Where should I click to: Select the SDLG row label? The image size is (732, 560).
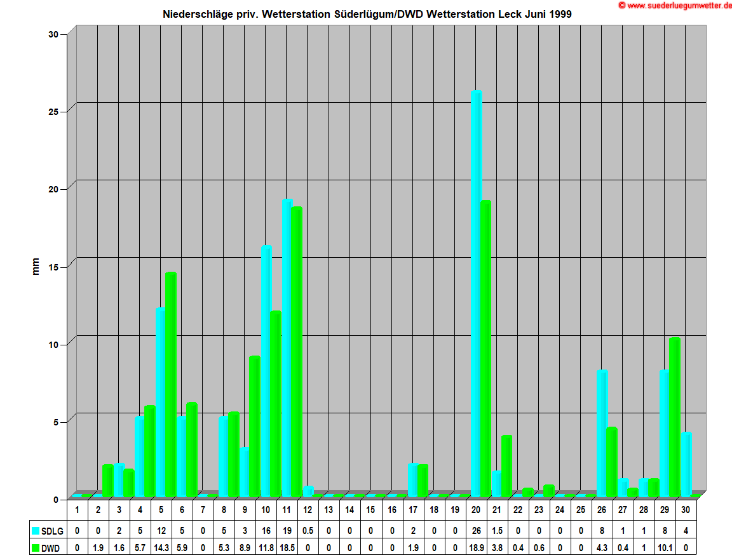click(x=52, y=530)
